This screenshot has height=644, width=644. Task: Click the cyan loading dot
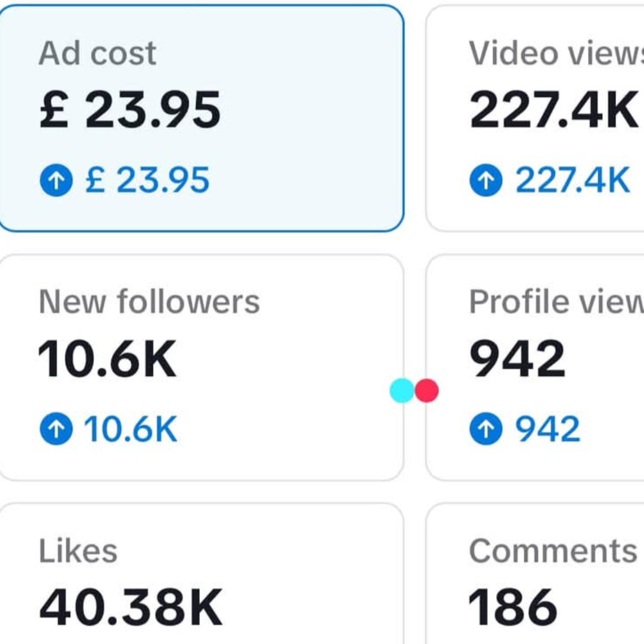(402, 391)
